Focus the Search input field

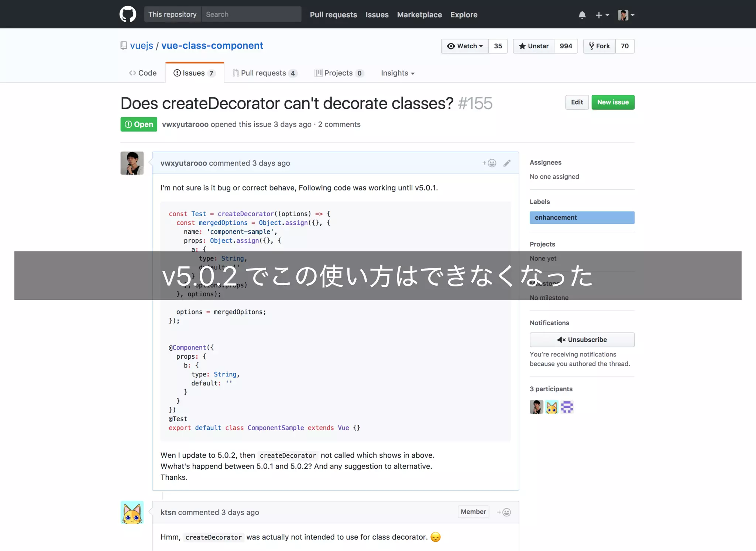click(x=251, y=14)
